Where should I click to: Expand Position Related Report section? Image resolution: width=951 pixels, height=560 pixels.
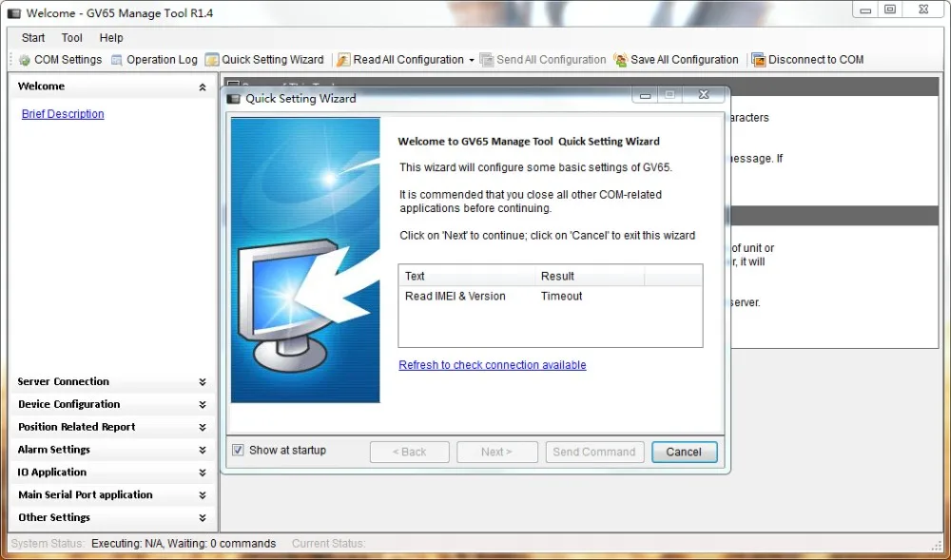202,427
